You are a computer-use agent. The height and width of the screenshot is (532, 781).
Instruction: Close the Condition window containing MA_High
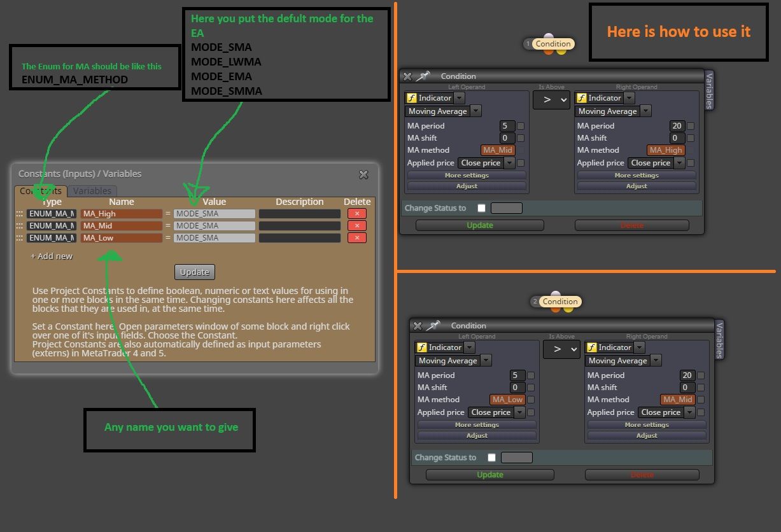coord(407,76)
